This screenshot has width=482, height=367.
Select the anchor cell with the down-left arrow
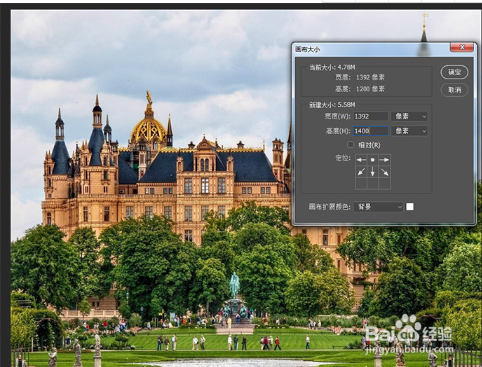(x=361, y=172)
